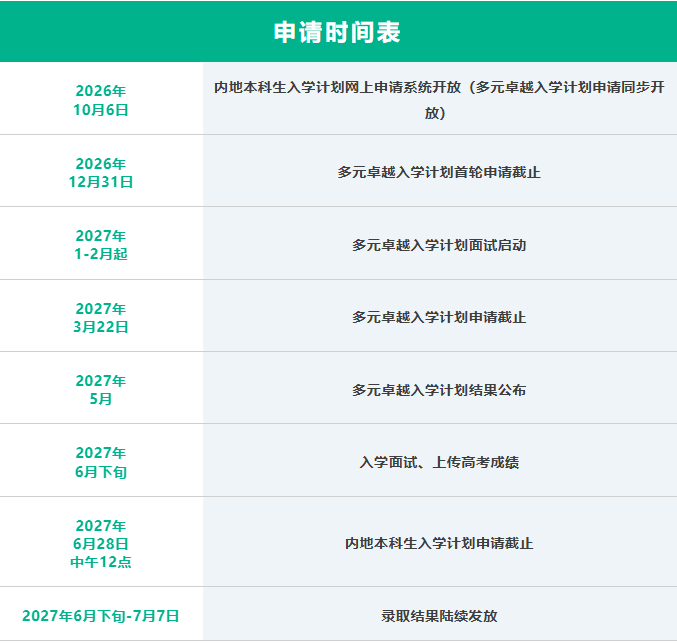Select the date cell 2027年 3月22日
The height and width of the screenshot is (643, 677).
(x=101, y=317)
